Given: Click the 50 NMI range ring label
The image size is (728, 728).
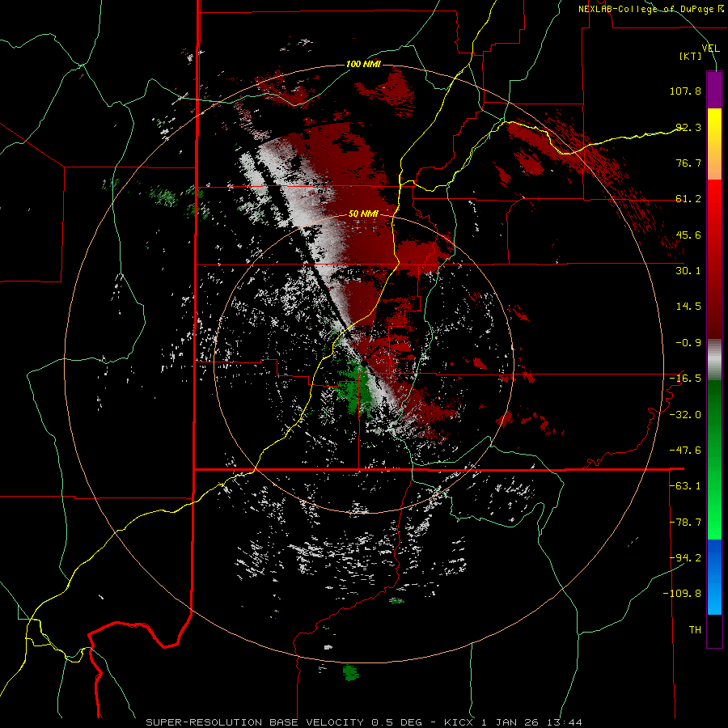Looking at the screenshot, I should pyautogui.click(x=363, y=214).
